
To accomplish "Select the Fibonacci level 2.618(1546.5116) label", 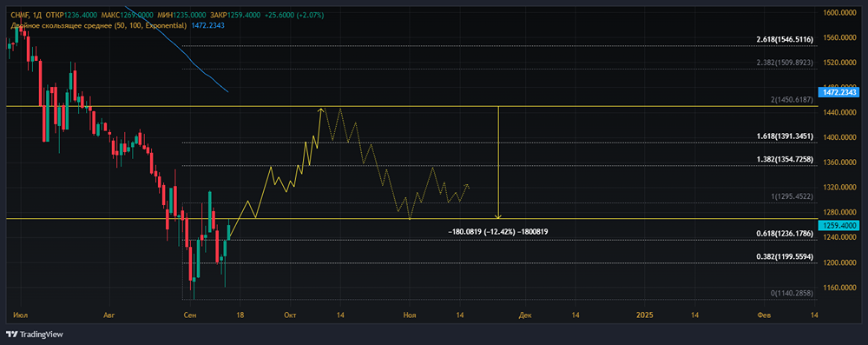I will click(785, 40).
